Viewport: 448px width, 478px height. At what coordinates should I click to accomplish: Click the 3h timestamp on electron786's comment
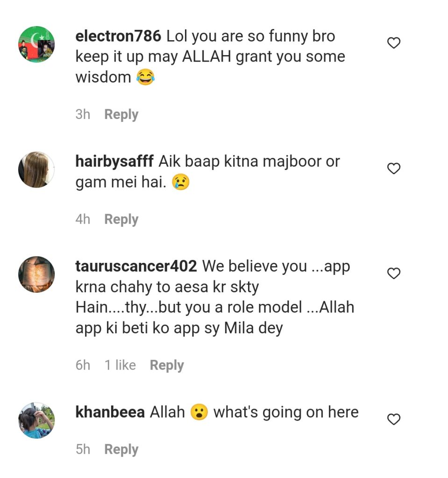pos(83,114)
